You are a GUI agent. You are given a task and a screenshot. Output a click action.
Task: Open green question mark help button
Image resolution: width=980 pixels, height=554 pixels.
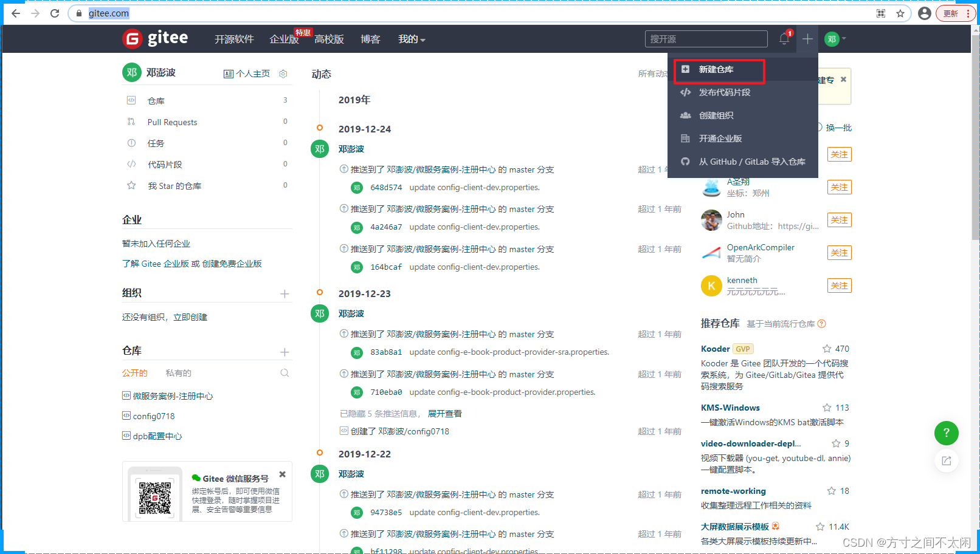946,433
